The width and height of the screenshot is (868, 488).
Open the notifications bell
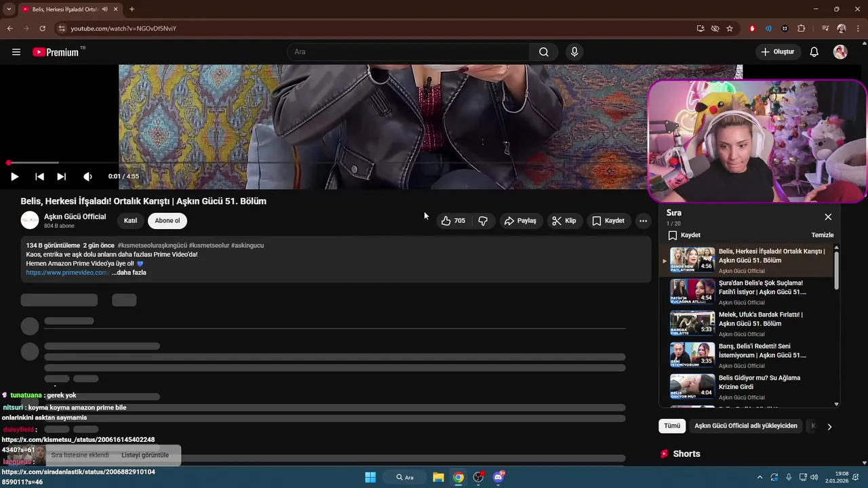tap(814, 52)
